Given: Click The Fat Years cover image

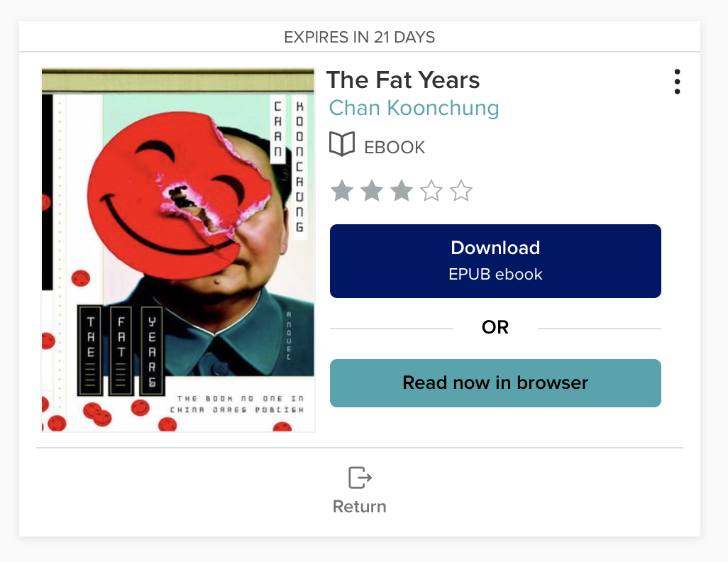Looking at the screenshot, I should (178, 250).
